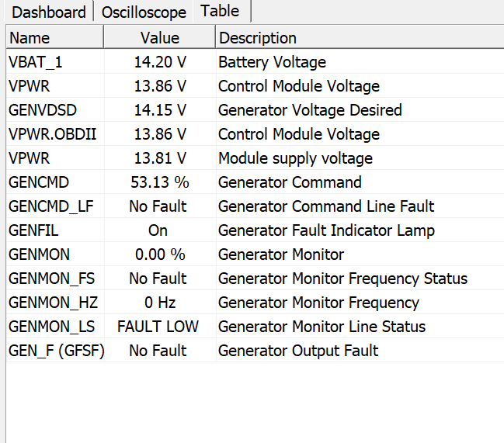Screen dimensions: 504x443
Task: Click the Description column header
Action: (x=357, y=38)
